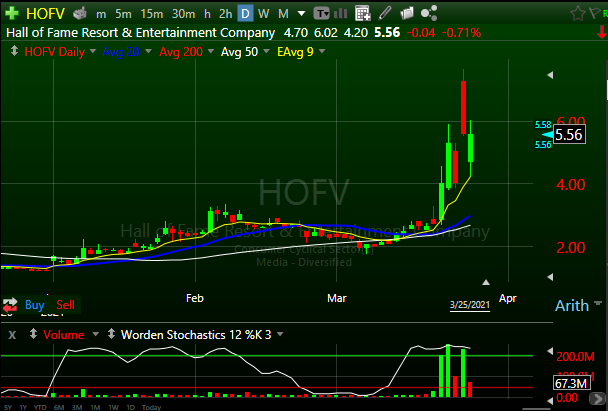Switch to the 5m time frame

click(x=123, y=14)
